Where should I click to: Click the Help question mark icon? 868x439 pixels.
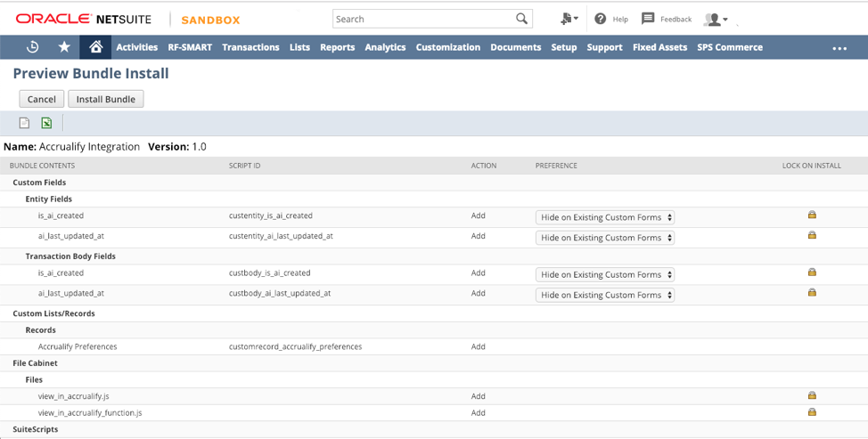(x=600, y=19)
